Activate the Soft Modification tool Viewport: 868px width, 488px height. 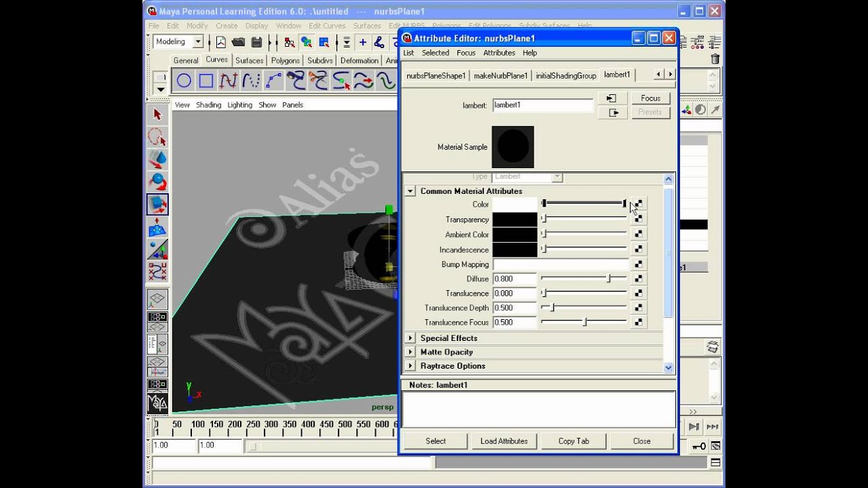(x=157, y=227)
